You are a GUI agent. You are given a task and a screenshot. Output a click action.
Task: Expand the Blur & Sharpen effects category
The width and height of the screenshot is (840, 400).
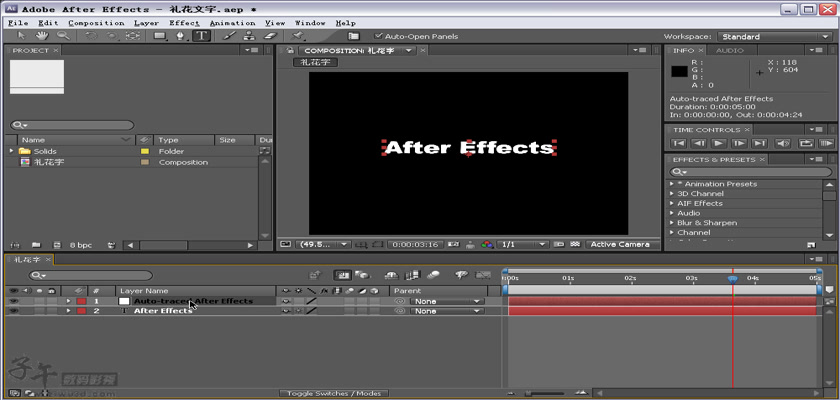click(x=672, y=223)
